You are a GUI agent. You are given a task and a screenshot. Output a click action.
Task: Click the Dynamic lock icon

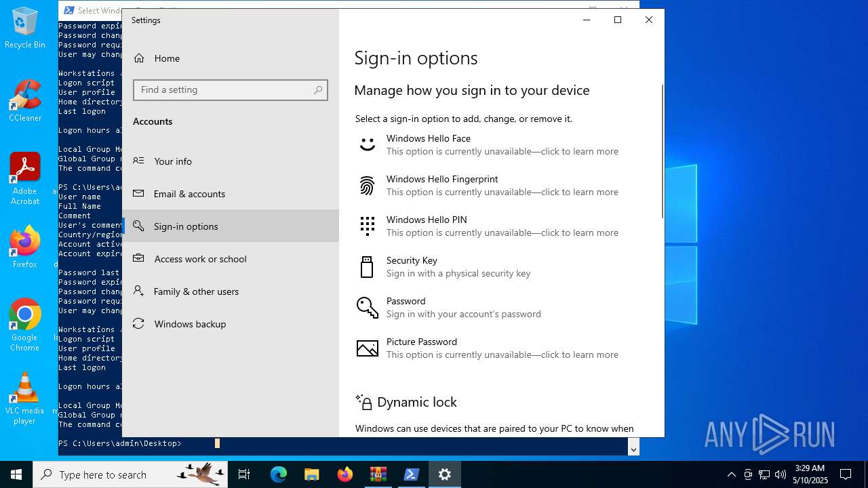pos(363,402)
